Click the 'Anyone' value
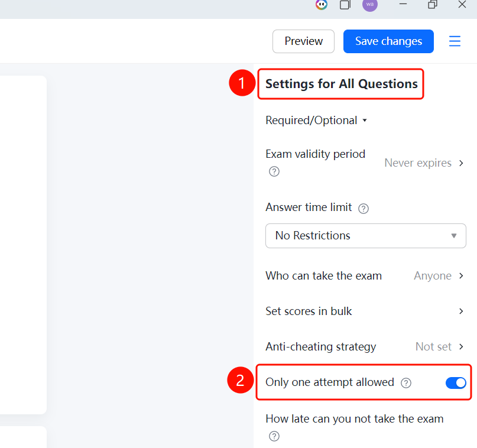This screenshot has height=448, width=477. pyautogui.click(x=433, y=276)
